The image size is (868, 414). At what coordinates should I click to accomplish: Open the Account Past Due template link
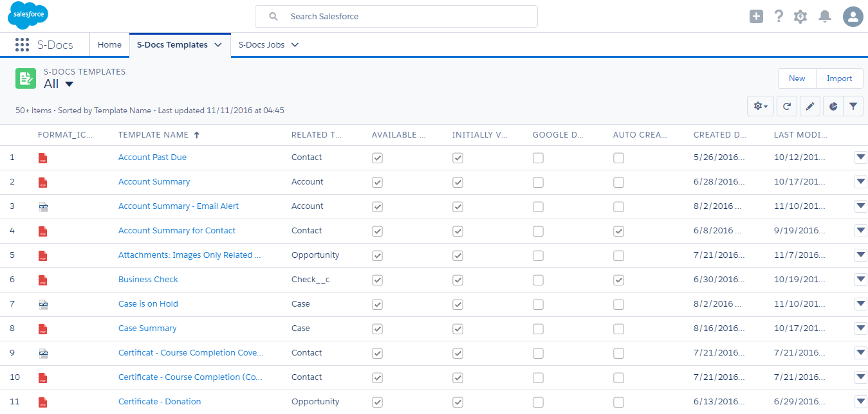click(152, 157)
